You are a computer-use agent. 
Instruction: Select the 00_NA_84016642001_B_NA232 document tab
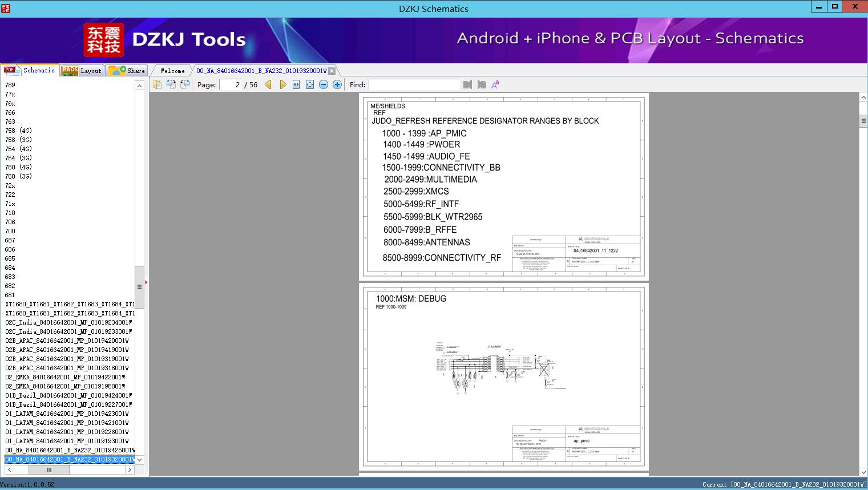point(261,71)
